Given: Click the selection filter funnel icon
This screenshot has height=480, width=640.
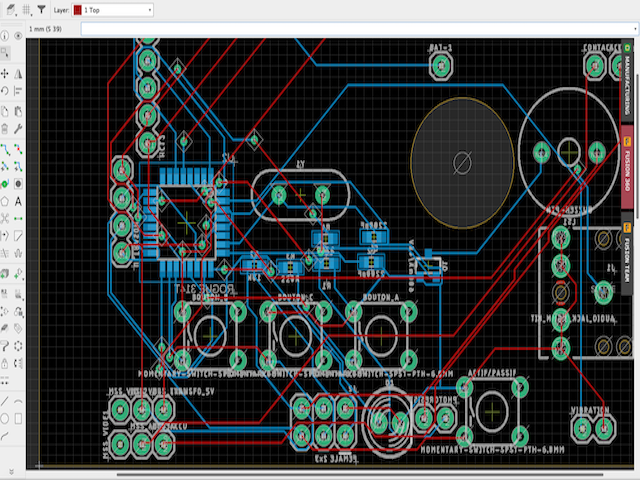Looking at the screenshot, I should click(41, 8).
